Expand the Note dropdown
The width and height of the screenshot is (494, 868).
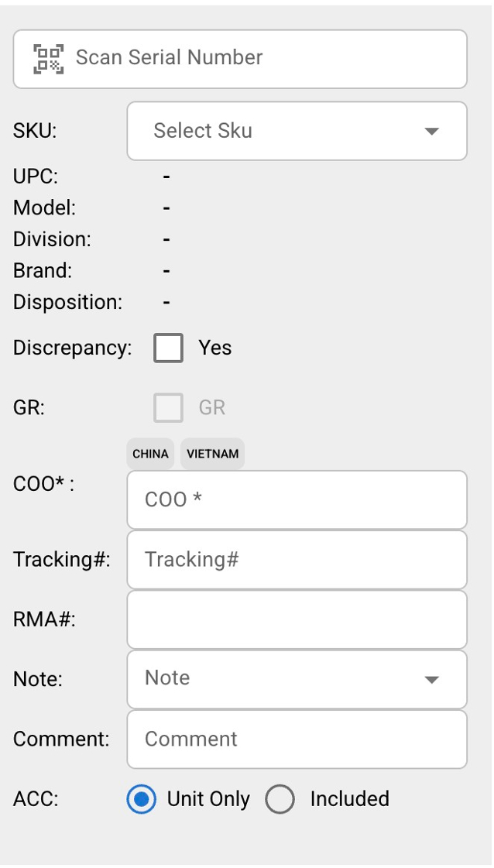click(x=279, y=678)
